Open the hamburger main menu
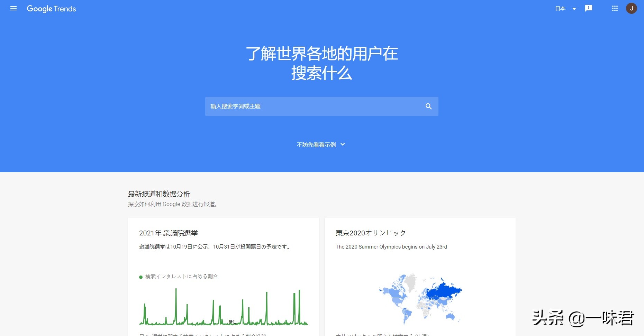644x336 pixels. [13, 9]
